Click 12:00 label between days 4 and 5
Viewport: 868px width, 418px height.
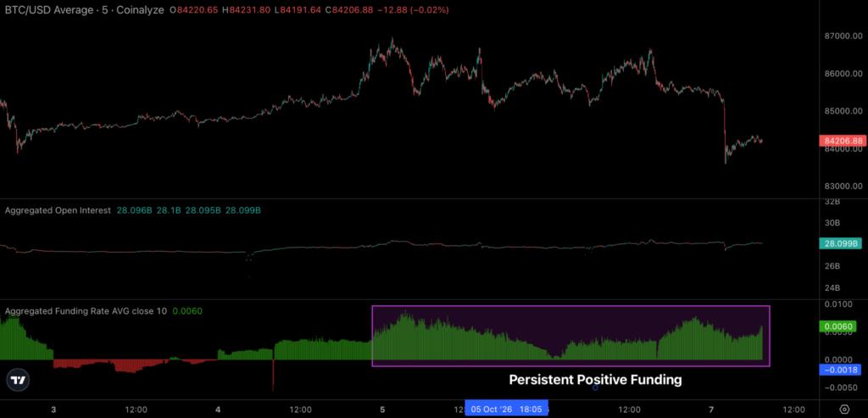[300, 410]
